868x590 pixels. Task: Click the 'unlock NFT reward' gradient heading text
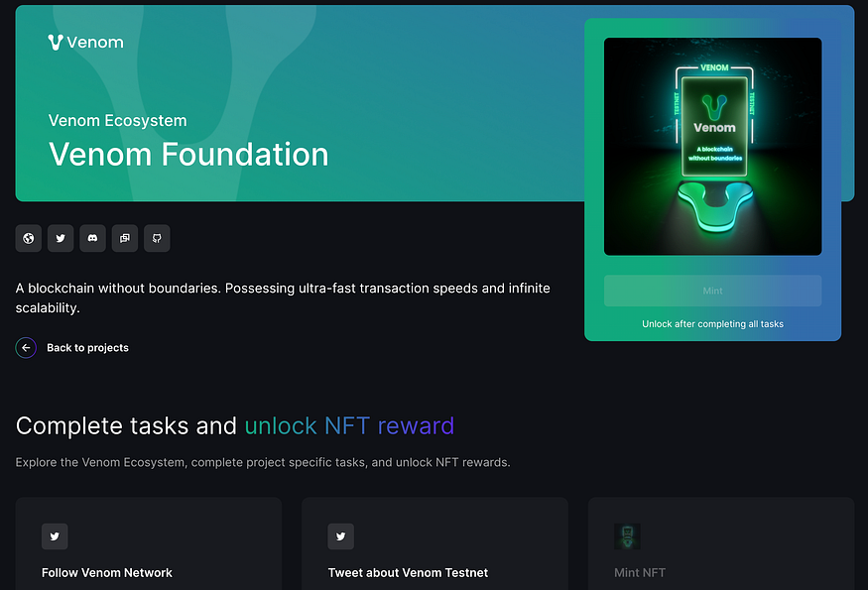point(349,425)
